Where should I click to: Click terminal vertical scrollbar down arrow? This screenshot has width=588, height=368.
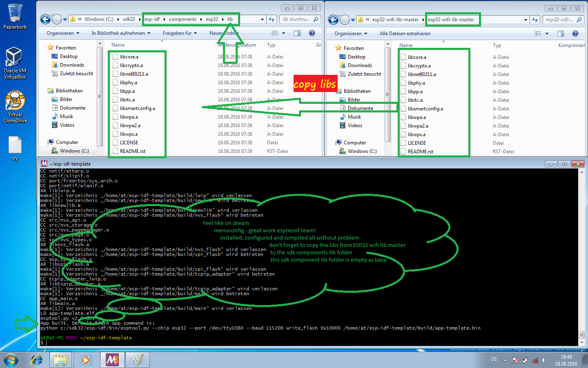[x=582, y=342]
